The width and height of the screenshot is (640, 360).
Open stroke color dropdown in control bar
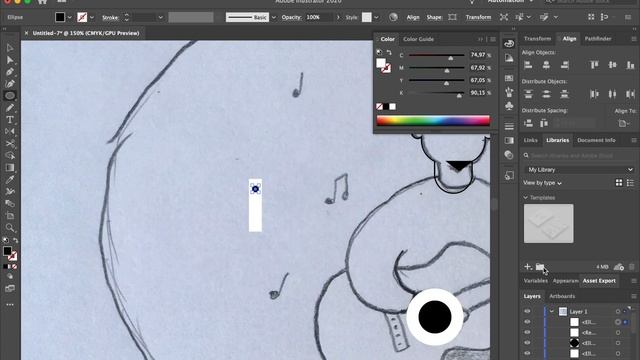[x=92, y=18]
